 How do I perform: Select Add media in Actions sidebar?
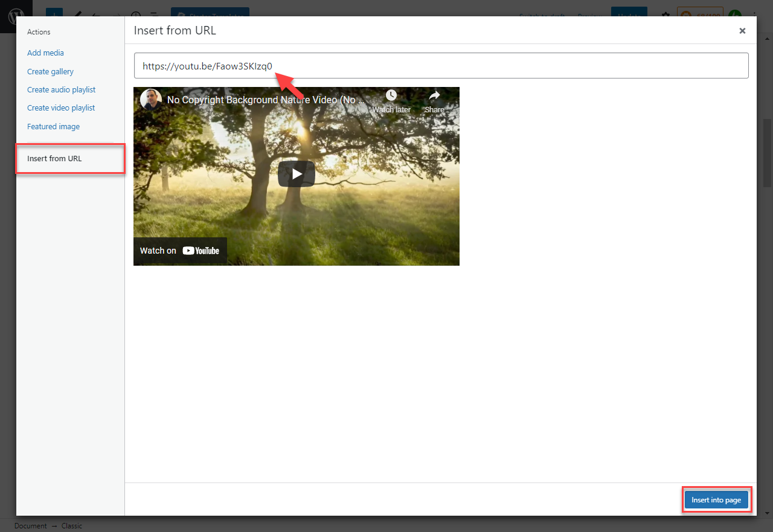(45, 53)
